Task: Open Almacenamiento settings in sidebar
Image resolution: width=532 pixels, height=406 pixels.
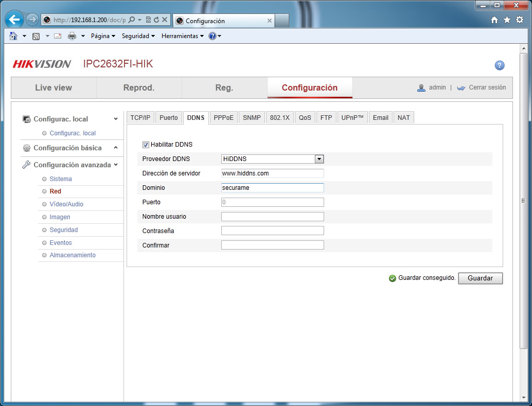Action: (x=73, y=255)
